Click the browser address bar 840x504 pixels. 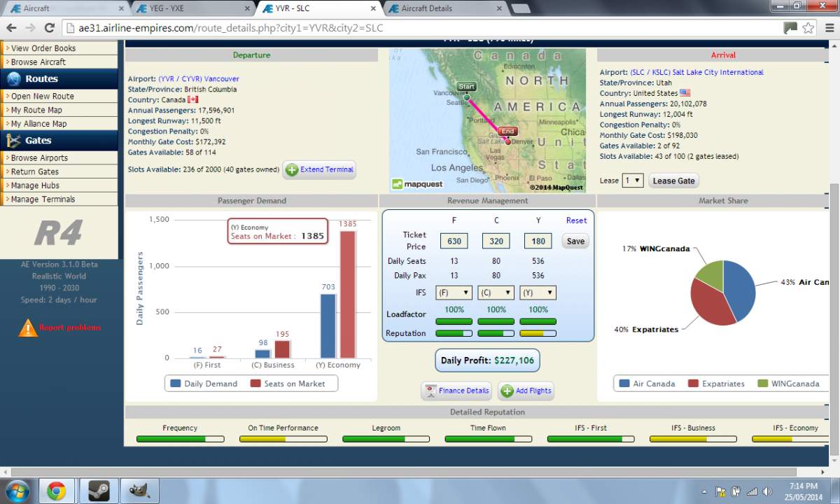420,28
